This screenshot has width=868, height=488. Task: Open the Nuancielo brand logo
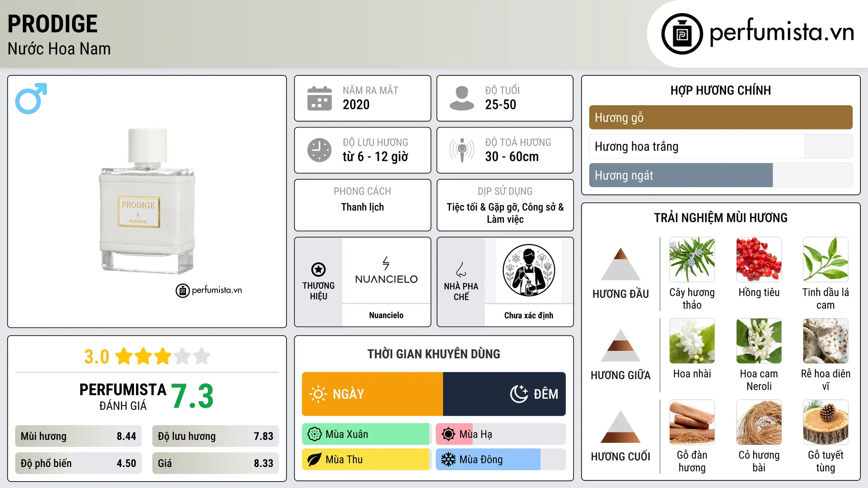[387, 270]
